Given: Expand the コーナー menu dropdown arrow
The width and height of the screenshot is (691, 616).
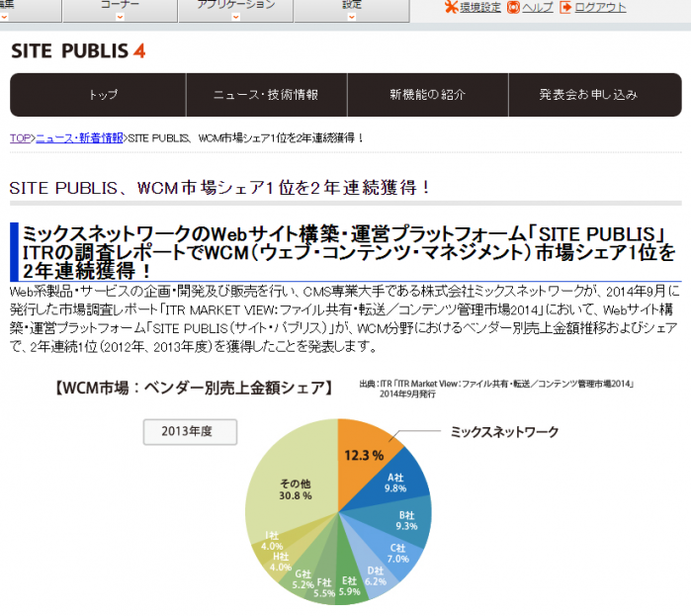Looking at the screenshot, I should [x=120, y=17].
